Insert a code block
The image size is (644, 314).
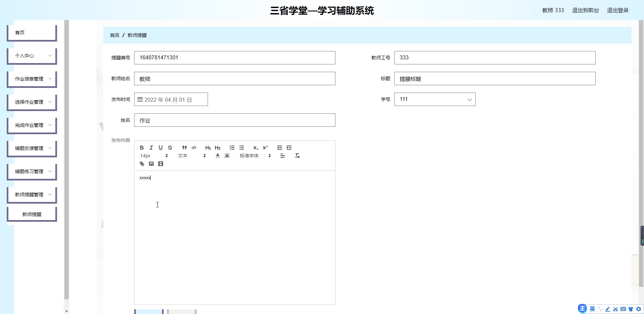(194, 148)
